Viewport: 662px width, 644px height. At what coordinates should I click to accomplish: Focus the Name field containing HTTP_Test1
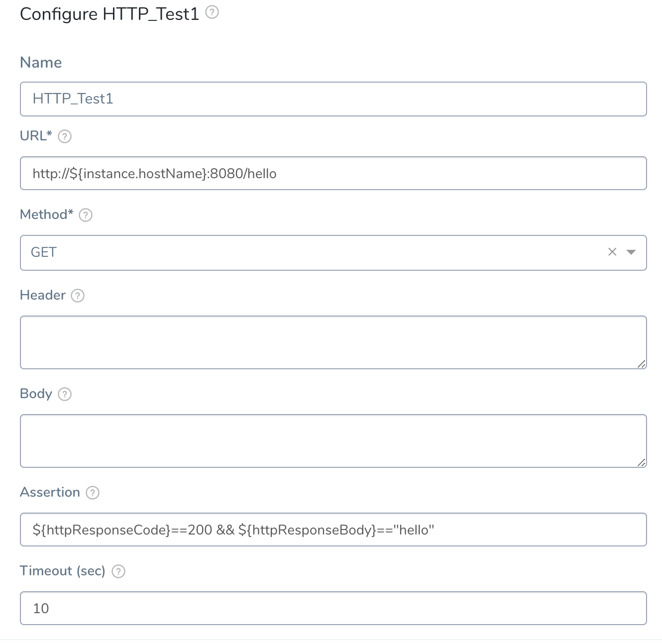333,99
